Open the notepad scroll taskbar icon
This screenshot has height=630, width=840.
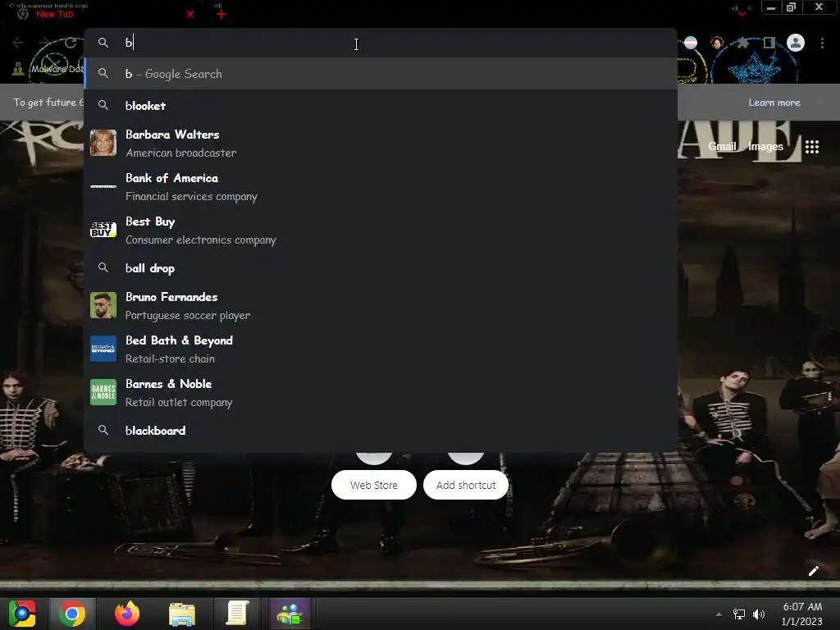click(237, 614)
